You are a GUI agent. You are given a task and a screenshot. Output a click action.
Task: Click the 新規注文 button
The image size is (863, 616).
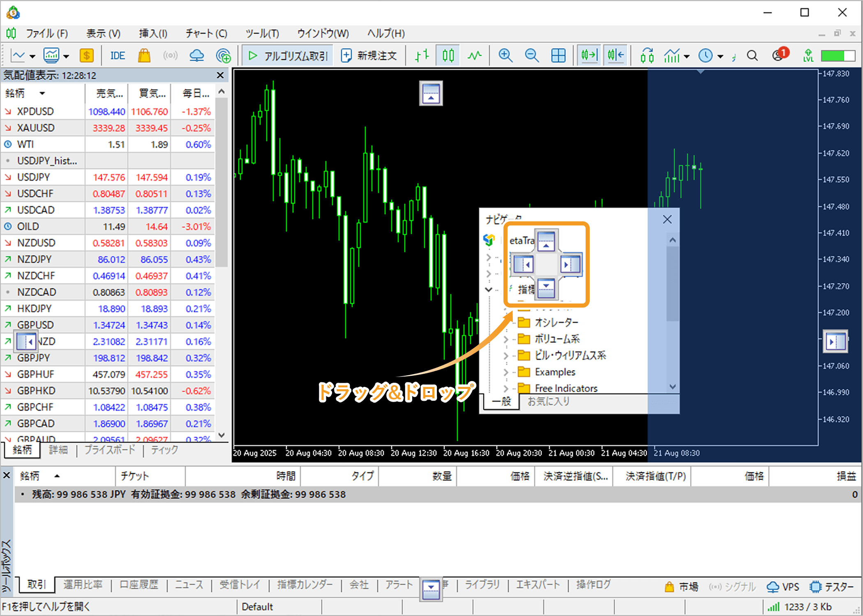pos(369,55)
